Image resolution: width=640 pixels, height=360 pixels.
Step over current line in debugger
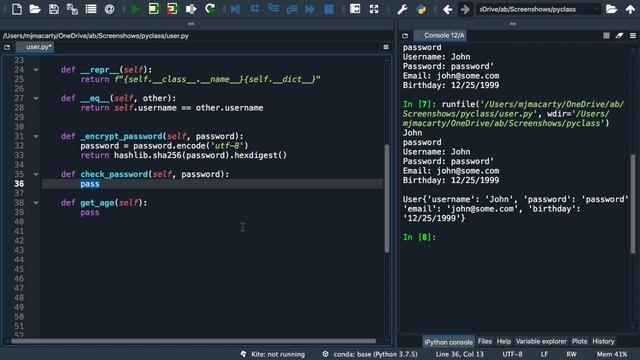click(x=255, y=9)
